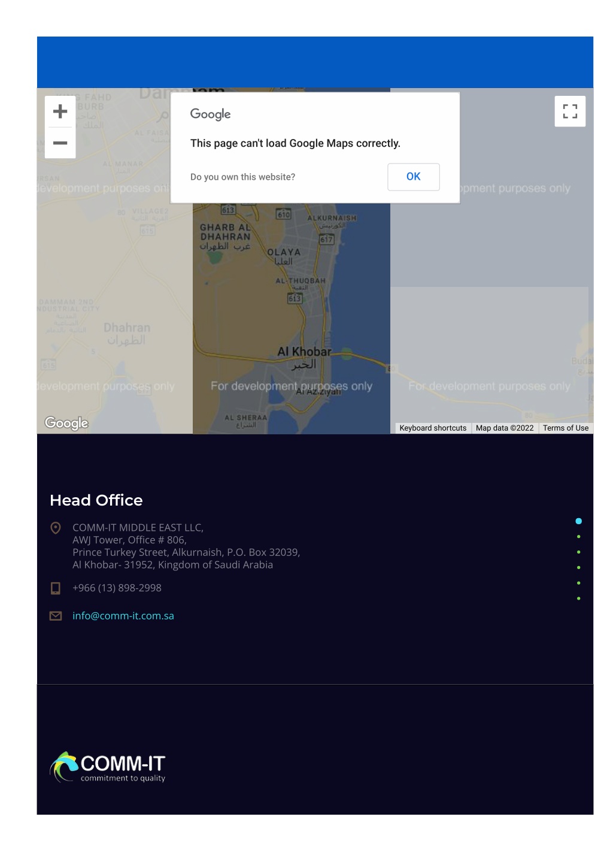Zoom out on the map
The width and height of the screenshot is (613, 868).
point(60,143)
